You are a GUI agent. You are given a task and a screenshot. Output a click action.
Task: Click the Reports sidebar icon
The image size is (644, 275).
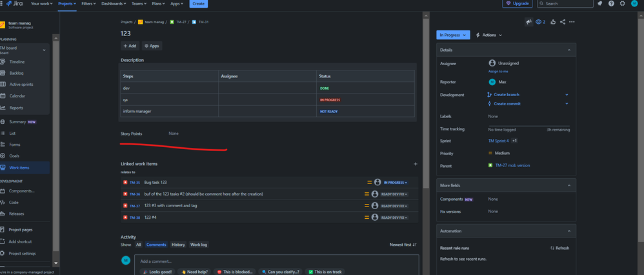point(3,108)
